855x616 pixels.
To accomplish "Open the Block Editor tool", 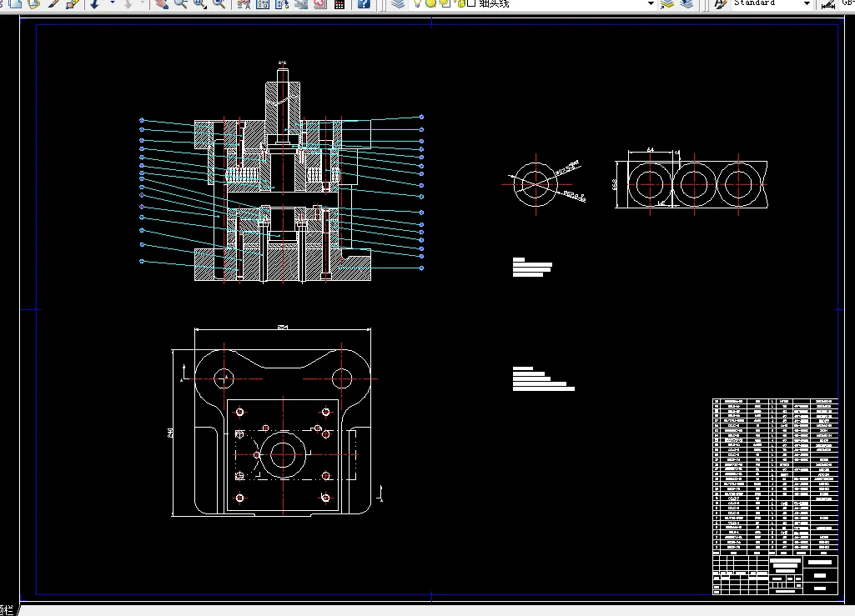I will pos(72,4).
